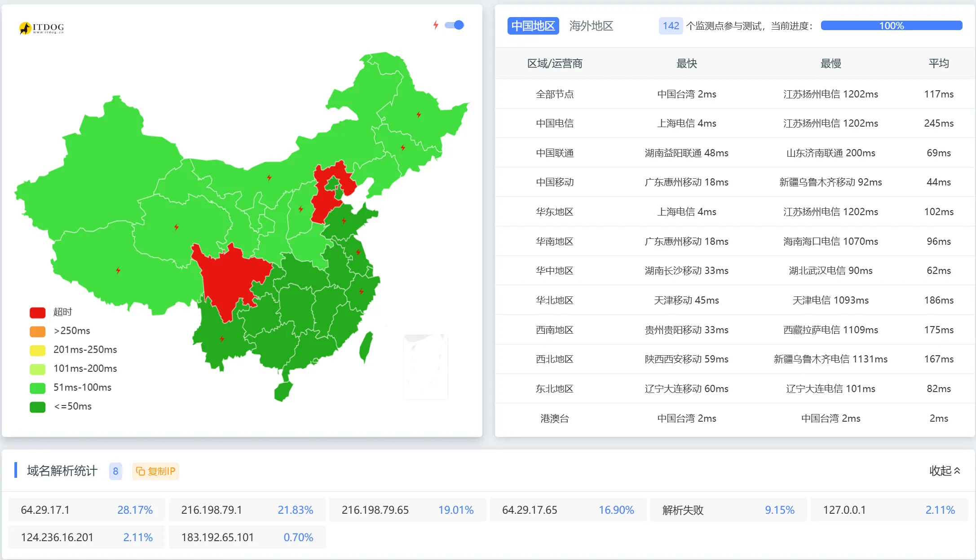
Task: Click the 142 monitoring points badge
Action: (x=671, y=26)
